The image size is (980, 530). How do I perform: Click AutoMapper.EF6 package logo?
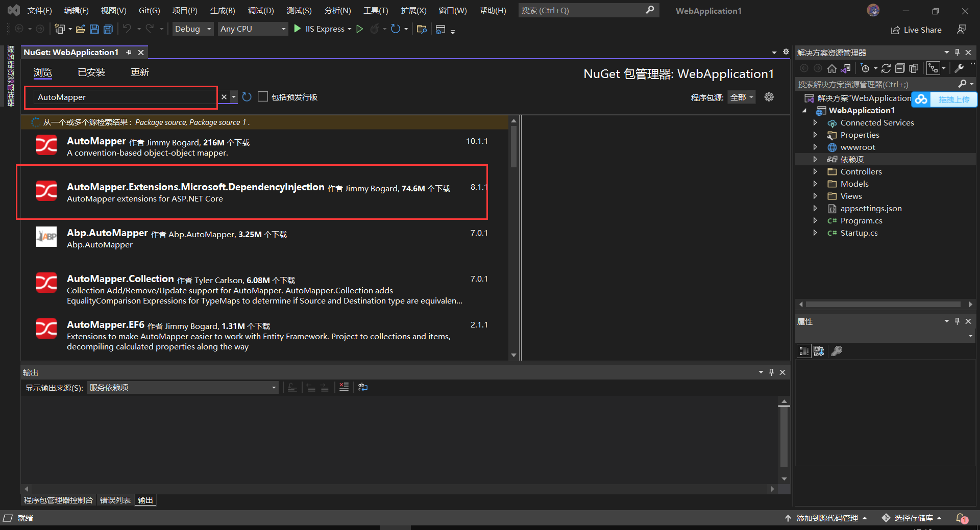click(x=46, y=329)
